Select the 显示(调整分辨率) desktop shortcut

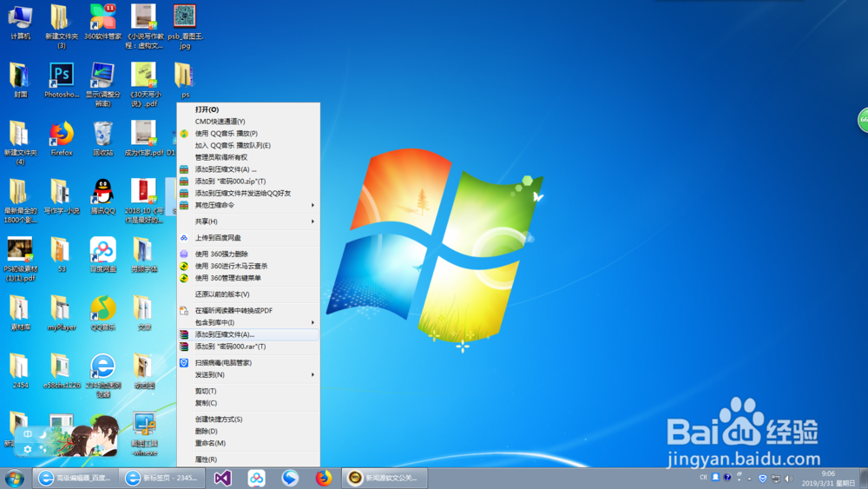pyautogui.click(x=103, y=84)
